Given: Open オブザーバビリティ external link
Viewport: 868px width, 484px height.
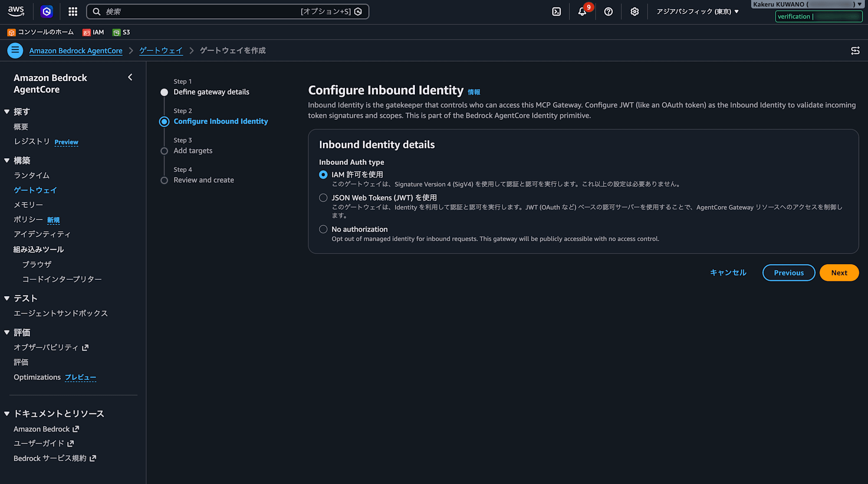Looking at the screenshot, I should click(51, 347).
